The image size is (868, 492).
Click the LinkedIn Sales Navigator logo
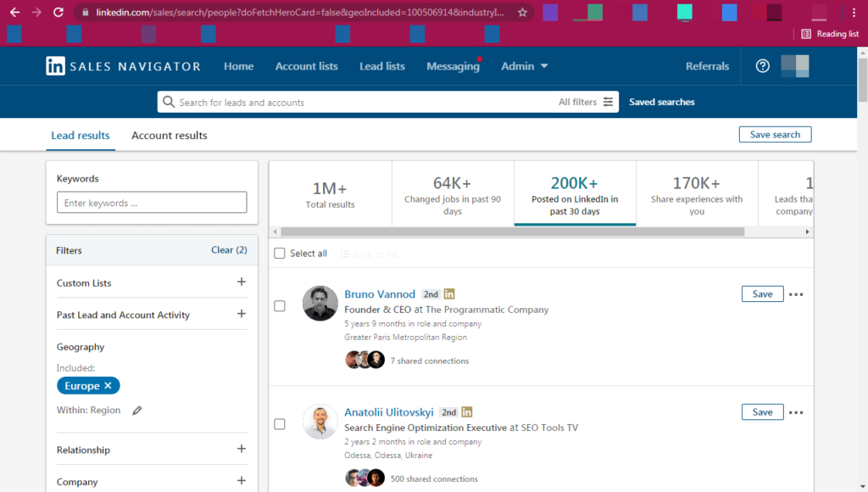coord(123,66)
